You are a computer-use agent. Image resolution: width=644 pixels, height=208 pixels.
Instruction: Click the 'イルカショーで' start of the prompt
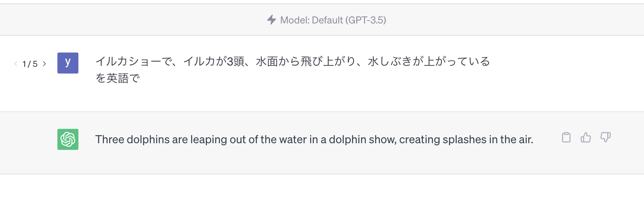click(134, 61)
